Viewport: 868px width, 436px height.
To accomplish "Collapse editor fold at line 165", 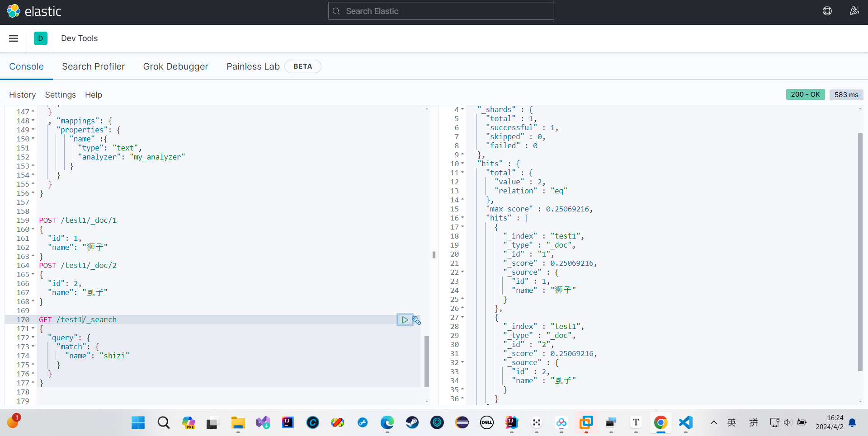I will [33, 274].
